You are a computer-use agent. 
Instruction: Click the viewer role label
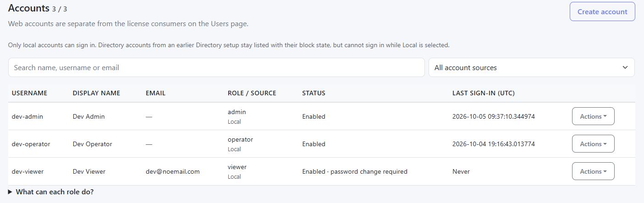click(237, 167)
